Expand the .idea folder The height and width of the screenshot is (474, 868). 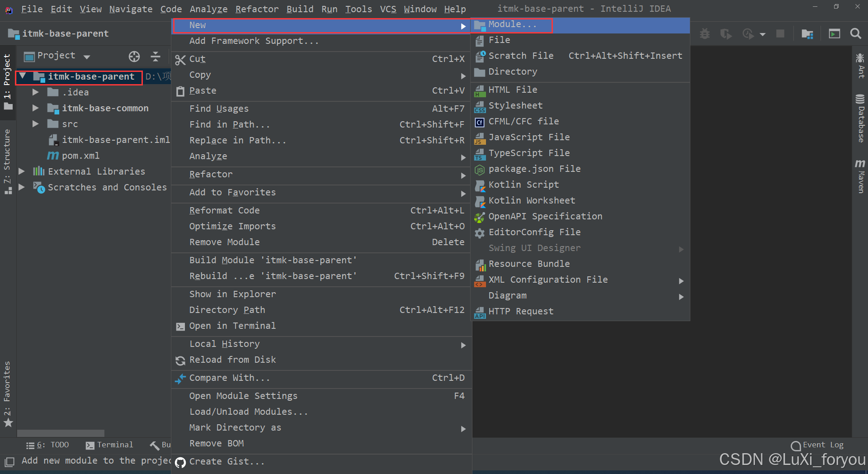pyautogui.click(x=35, y=92)
